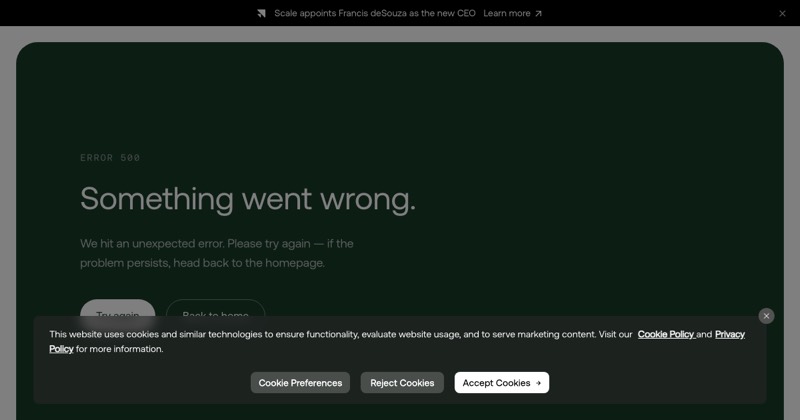Image resolution: width=800 pixels, height=420 pixels.
Task: Click the Scale logo in the announcement bar
Action: click(261, 13)
